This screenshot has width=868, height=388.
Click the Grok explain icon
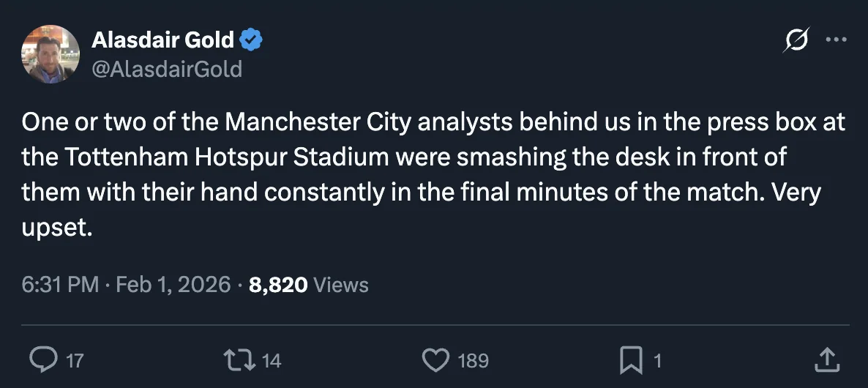[796, 40]
